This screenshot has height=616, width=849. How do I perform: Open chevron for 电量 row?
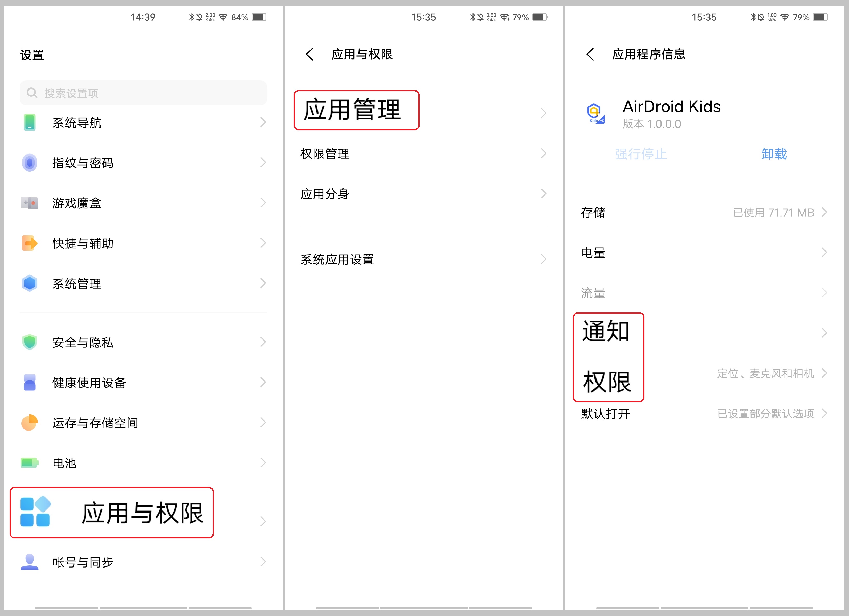(824, 252)
